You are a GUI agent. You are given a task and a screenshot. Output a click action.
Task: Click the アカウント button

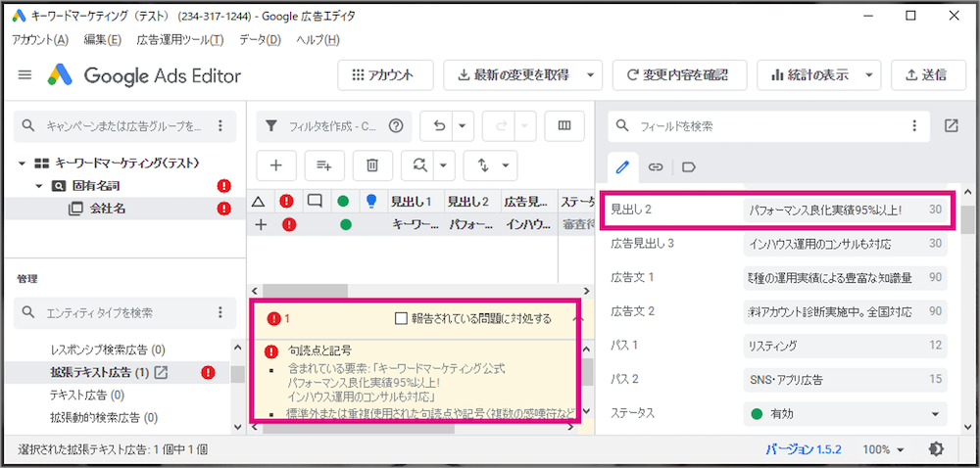pyautogui.click(x=385, y=75)
